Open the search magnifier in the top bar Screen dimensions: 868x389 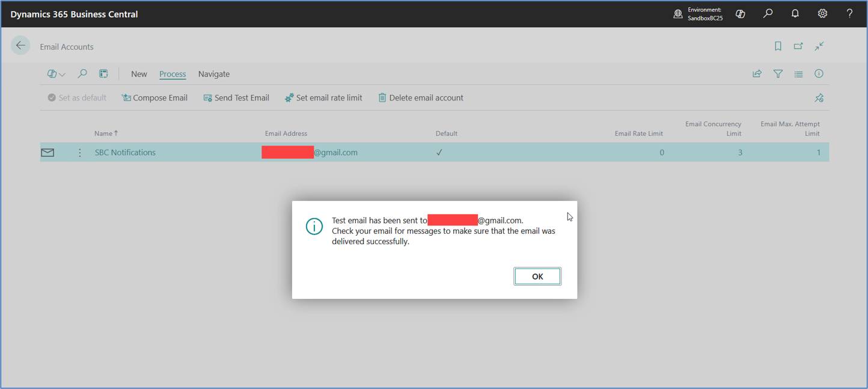pyautogui.click(x=768, y=14)
